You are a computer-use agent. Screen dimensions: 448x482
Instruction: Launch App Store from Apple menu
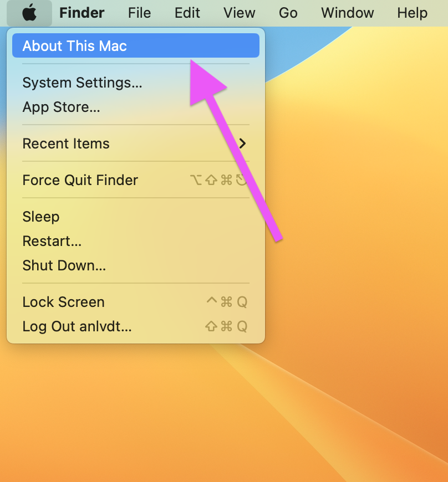pos(136,107)
